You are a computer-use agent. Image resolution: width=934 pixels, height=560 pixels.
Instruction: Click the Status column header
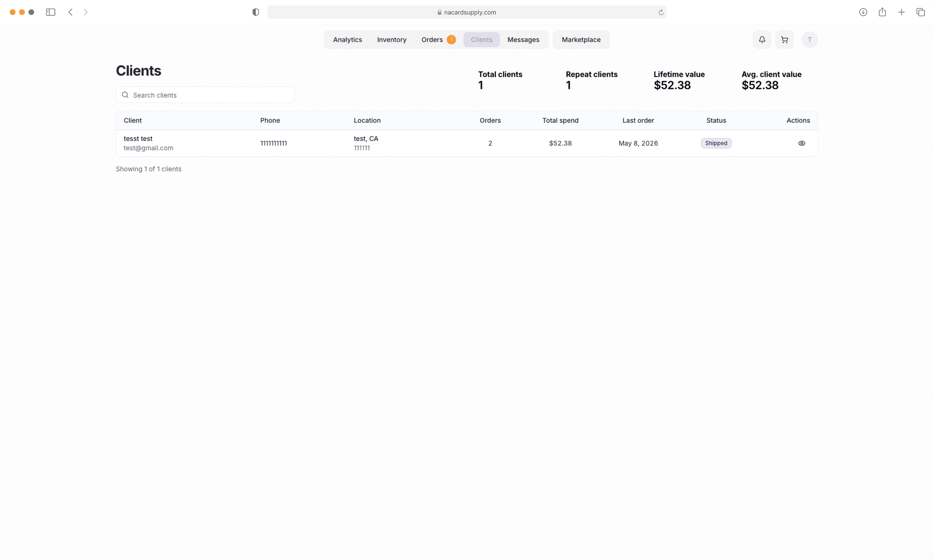(716, 120)
